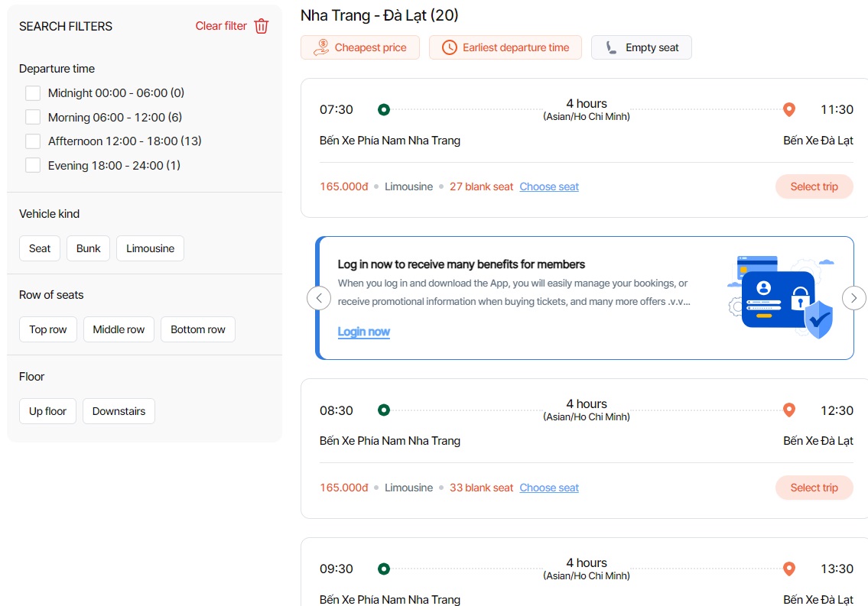This screenshot has height=606, width=868.
Task: Click the orange destination pin for the 07:30 trip
Action: (789, 109)
